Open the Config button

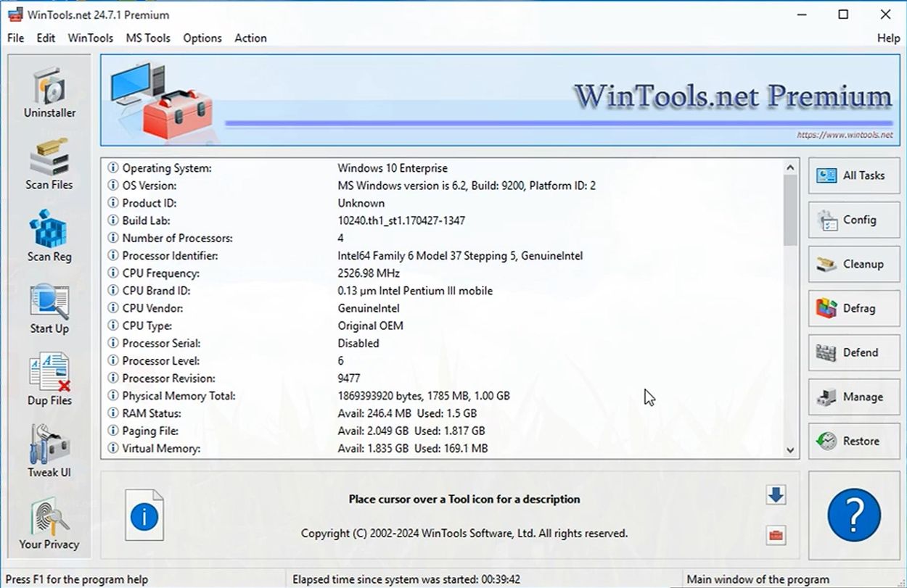(854, 220)
